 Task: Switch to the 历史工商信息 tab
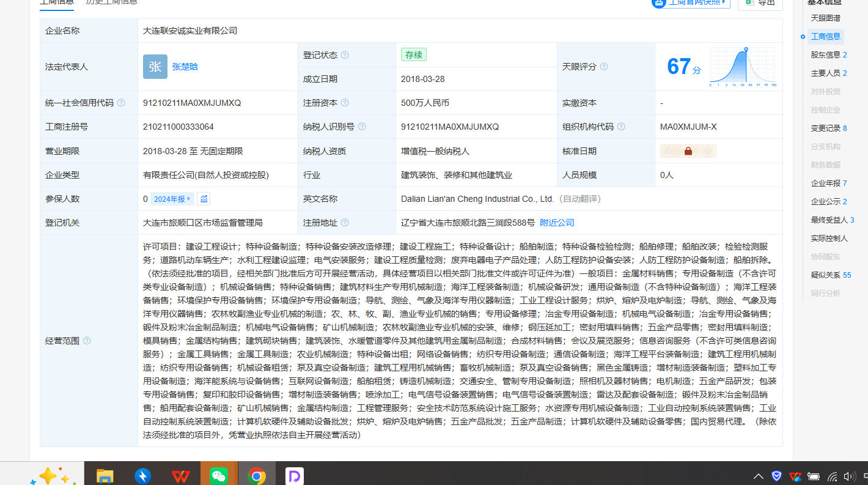click(x=111, y=2)
